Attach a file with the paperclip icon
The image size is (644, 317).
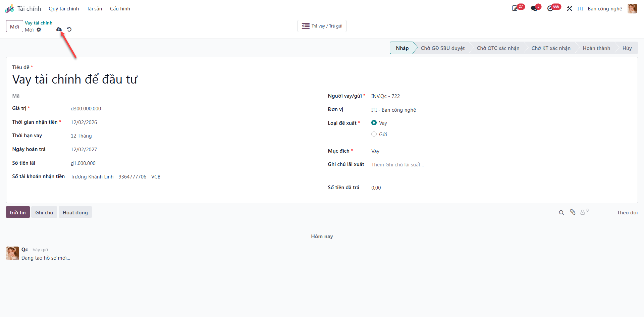573,212
